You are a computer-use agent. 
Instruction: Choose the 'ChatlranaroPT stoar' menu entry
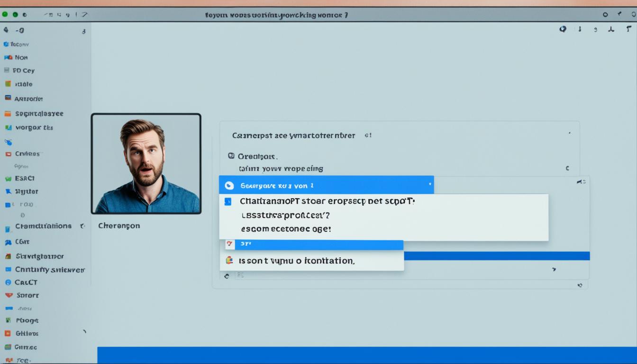tap(327, 201)
